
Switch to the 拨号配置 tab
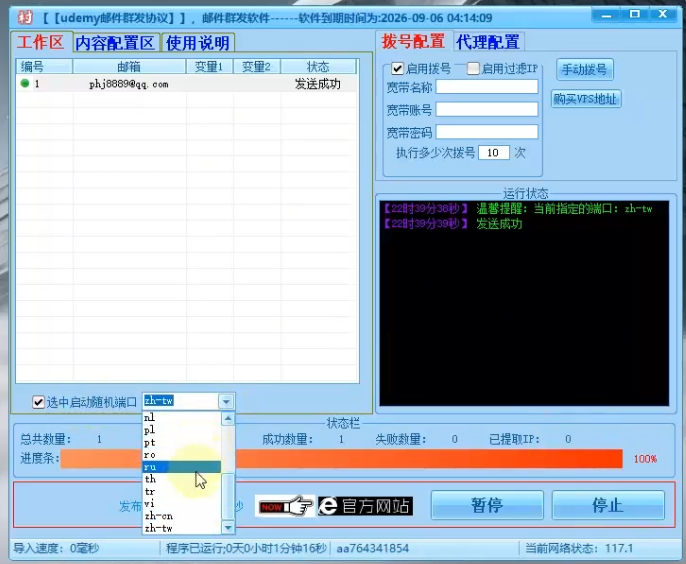413,42
